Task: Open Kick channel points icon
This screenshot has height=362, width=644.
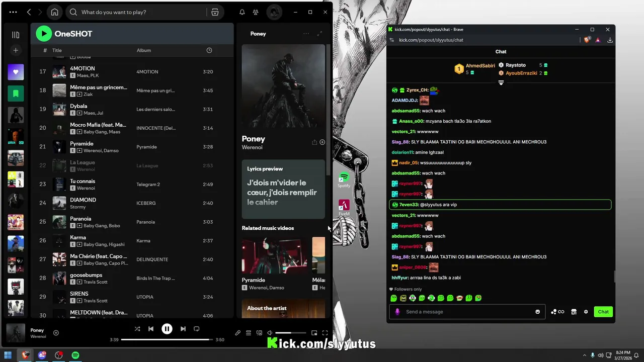Action: 557,312
